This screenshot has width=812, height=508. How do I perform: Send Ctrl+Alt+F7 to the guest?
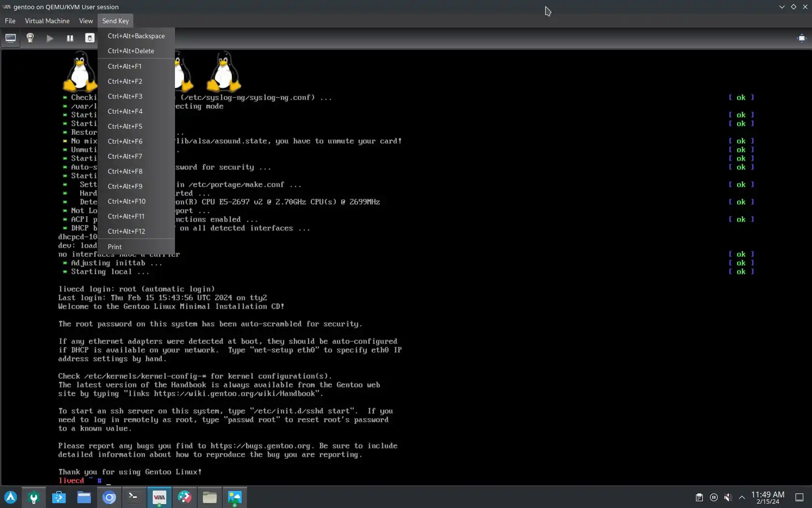136,156
